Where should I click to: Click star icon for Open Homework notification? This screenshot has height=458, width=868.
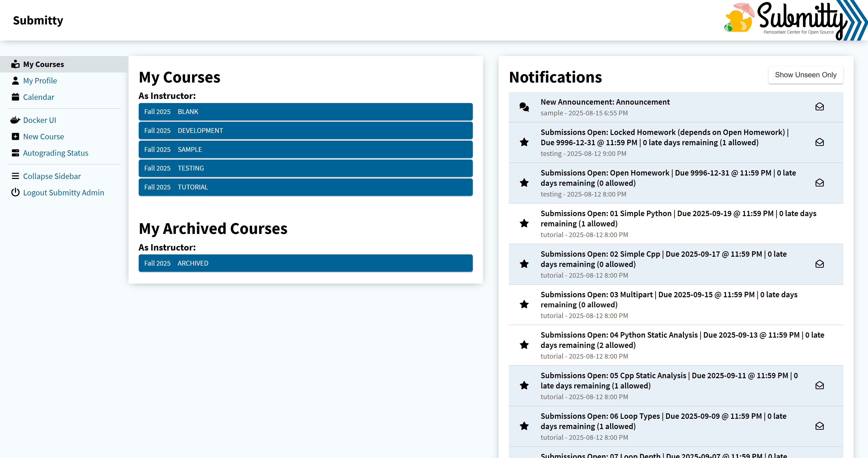(x=524, y=183)
